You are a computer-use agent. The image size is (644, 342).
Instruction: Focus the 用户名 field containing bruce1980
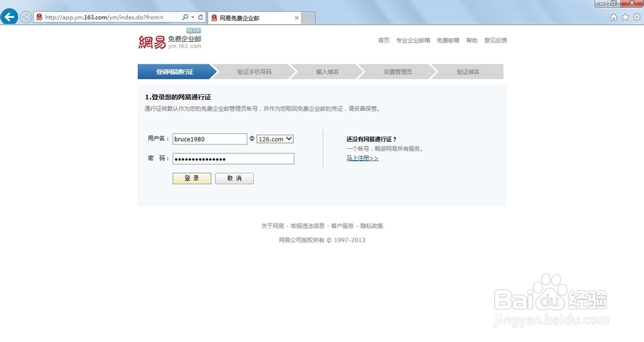(x=209, y=138)
